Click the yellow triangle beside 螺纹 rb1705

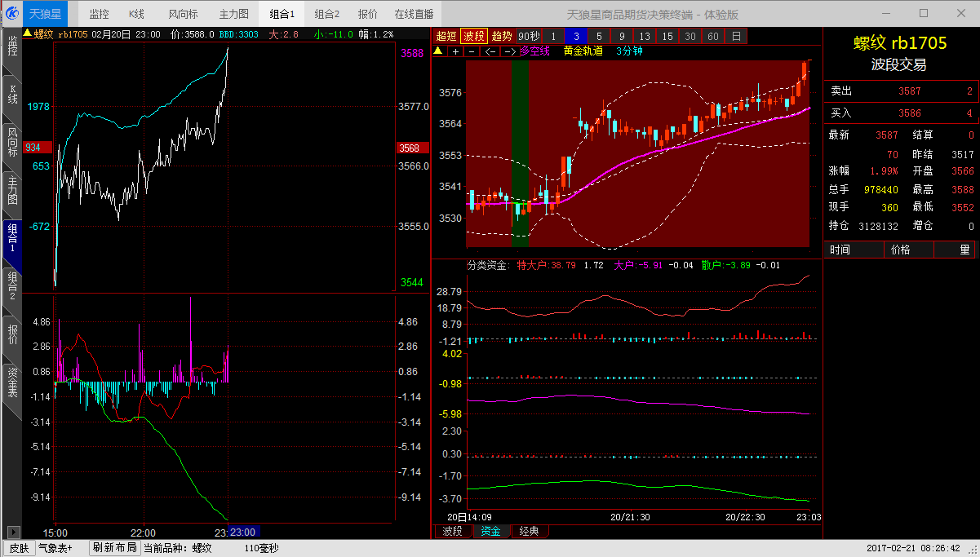[27, 34]
